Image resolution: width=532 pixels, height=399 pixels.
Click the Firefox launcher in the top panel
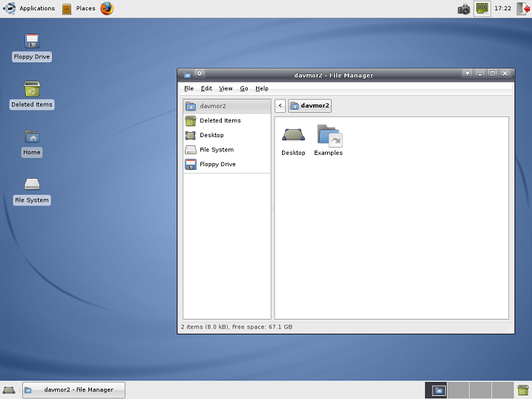click(107, 9)
